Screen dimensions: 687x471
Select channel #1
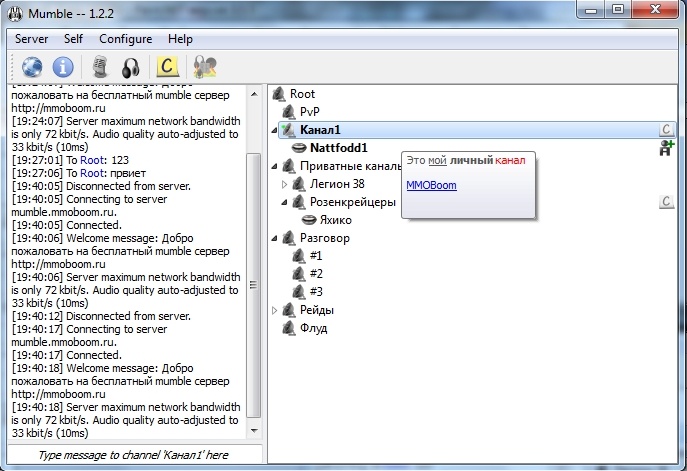click(x=316, y=255)
